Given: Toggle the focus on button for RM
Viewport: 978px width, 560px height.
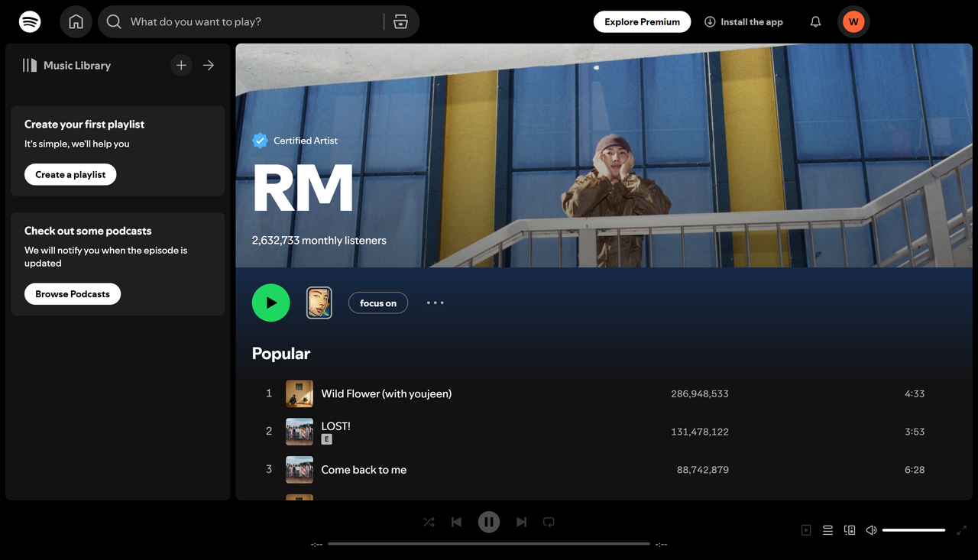Looking at the screenshot, I should (x=378, y=303).
